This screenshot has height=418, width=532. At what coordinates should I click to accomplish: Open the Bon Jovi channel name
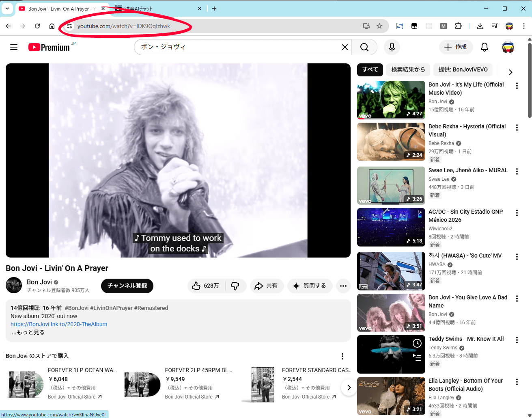click(39, 282)
